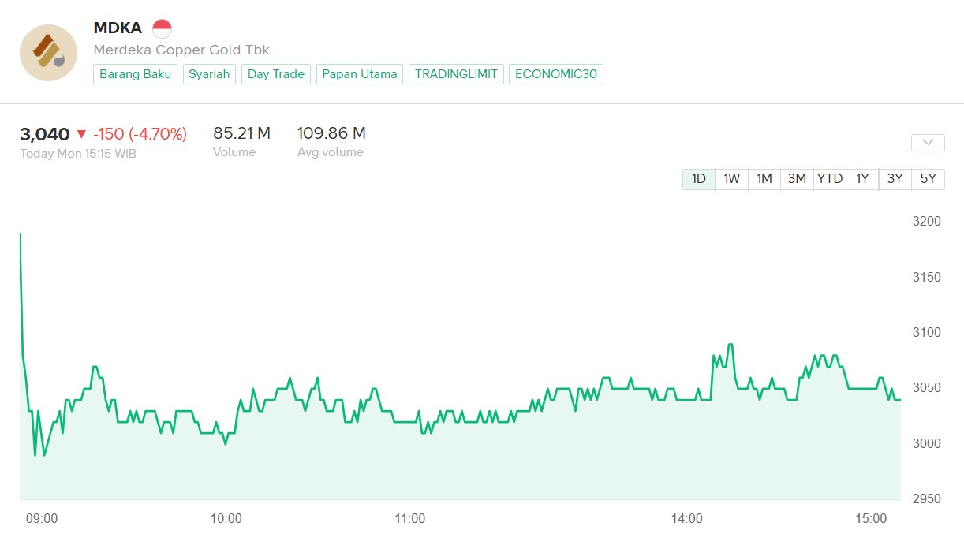Viewport: 964px width, 560px height.
Task: Click the Syariah tag
Action: (x=209, y=74)
